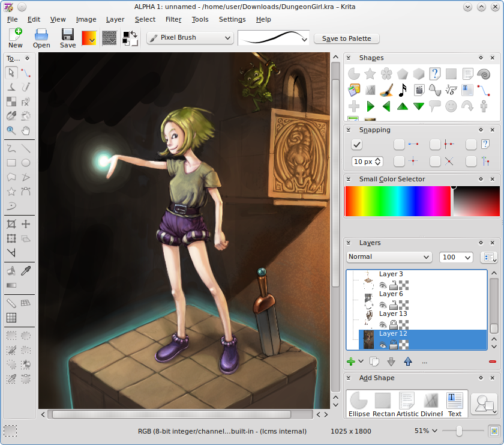
Task: Pick a hue in Small Color Selector
Action: coord(397,201)
